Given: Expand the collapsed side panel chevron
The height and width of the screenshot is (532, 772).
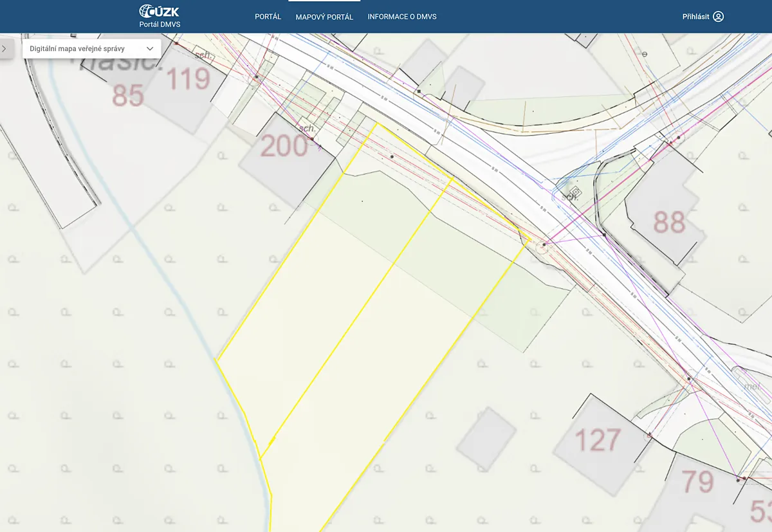Looking at the screenshot, I should point(5,48).
